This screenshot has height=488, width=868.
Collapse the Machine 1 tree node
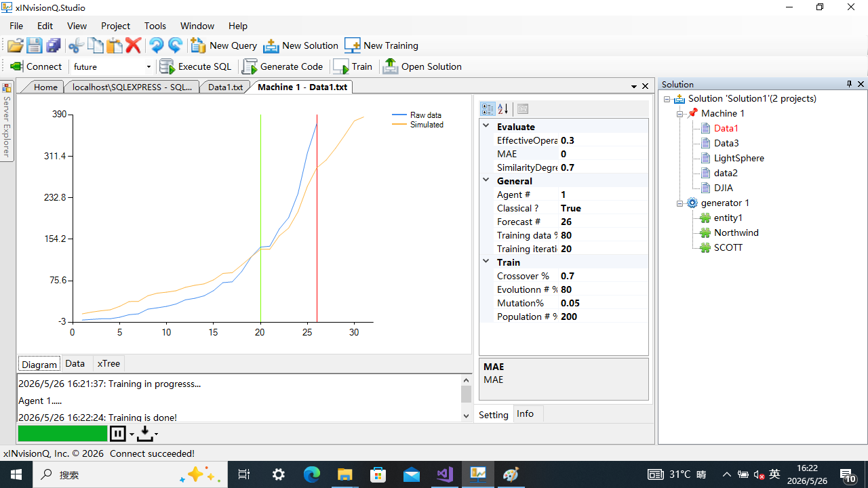tap(680, 114)
